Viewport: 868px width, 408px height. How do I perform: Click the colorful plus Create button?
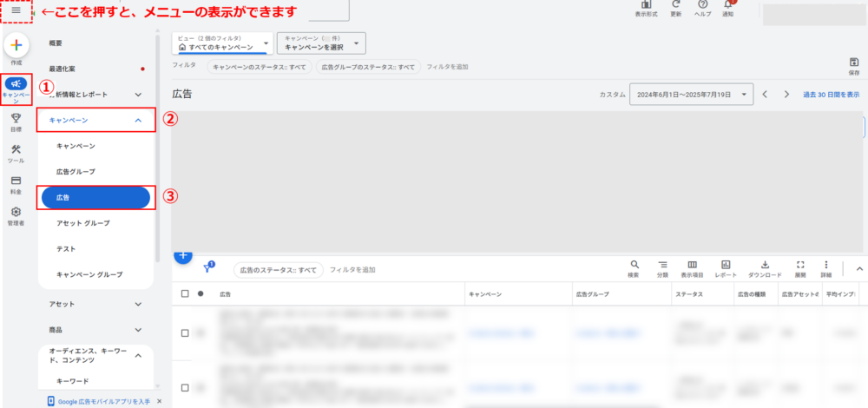16,46
